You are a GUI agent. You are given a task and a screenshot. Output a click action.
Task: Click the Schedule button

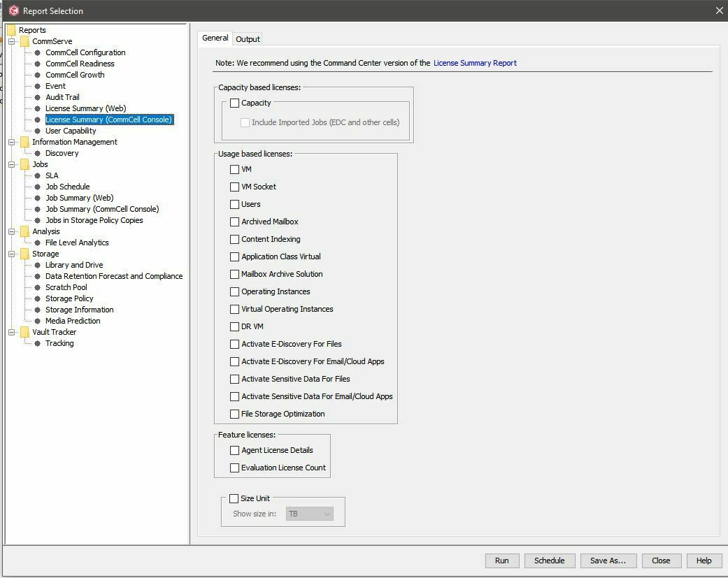click(x=550, y=561)
